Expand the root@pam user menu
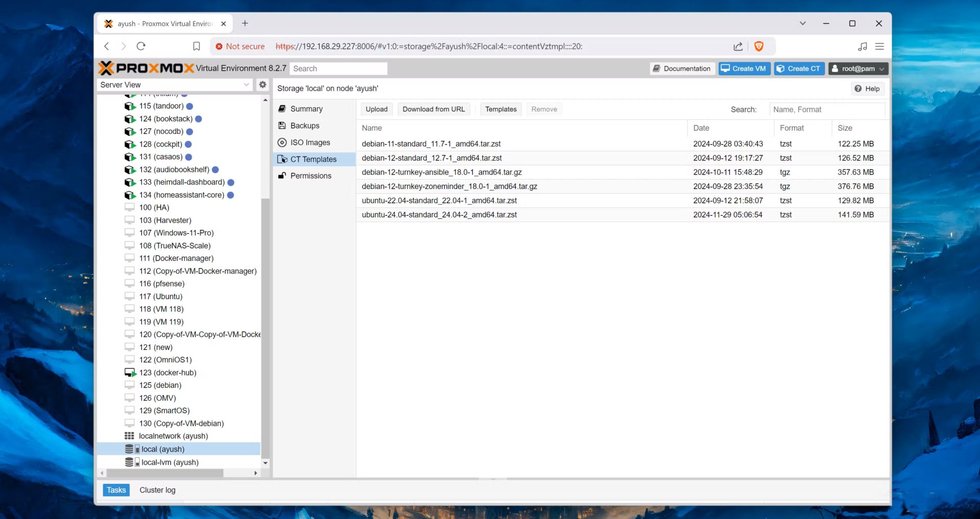Screen dimensions: 980x519 click(x=858, y=68)
